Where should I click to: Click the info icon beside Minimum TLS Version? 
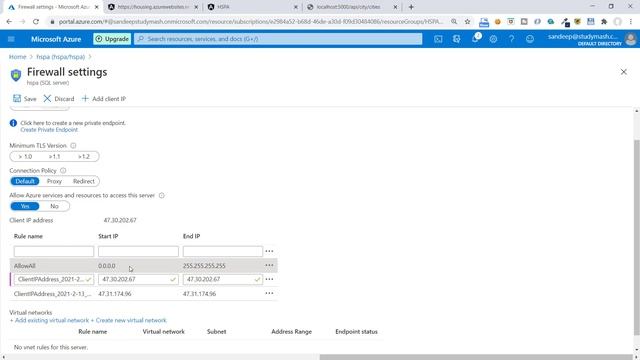click(73, 145)
